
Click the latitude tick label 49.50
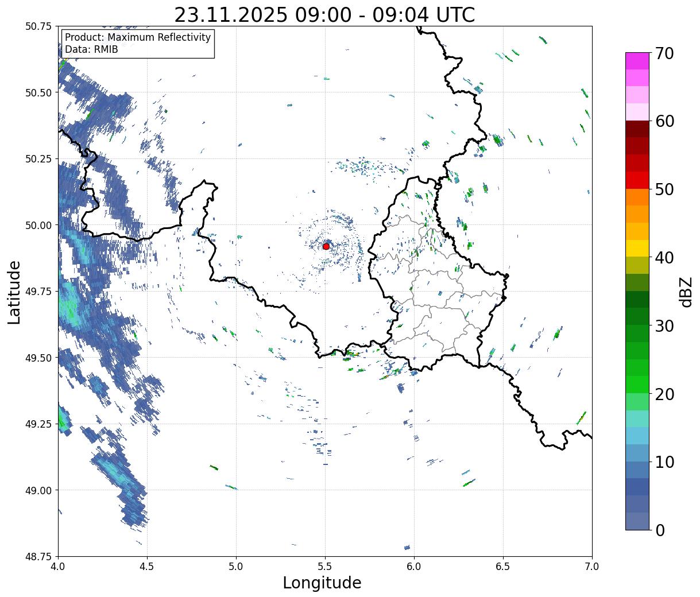point(38,358)
